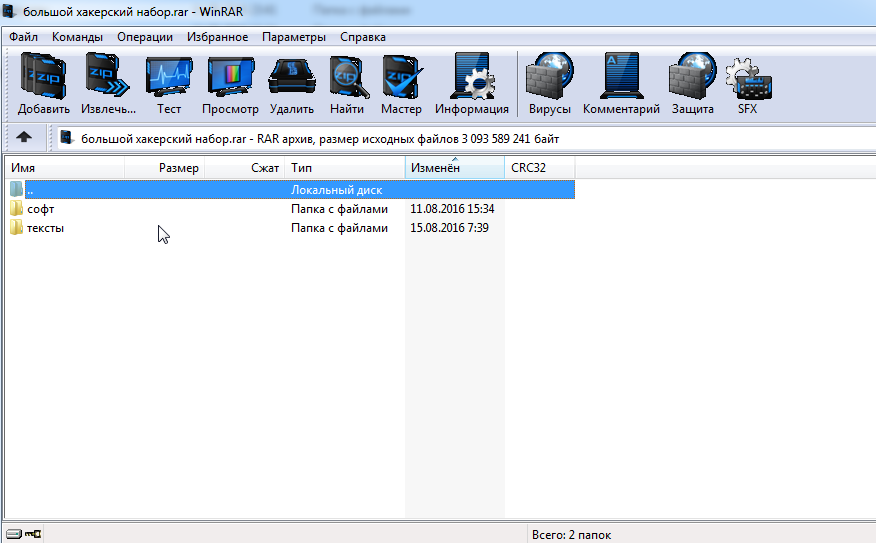Click the archive path address field

466,139
